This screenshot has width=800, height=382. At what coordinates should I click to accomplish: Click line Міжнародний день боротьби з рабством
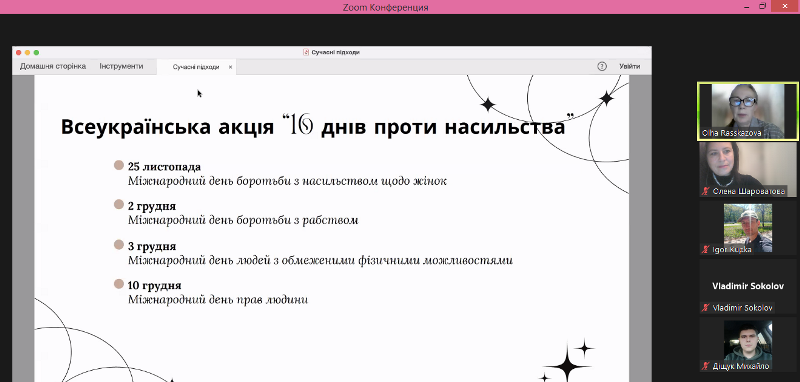coord(243,220)
